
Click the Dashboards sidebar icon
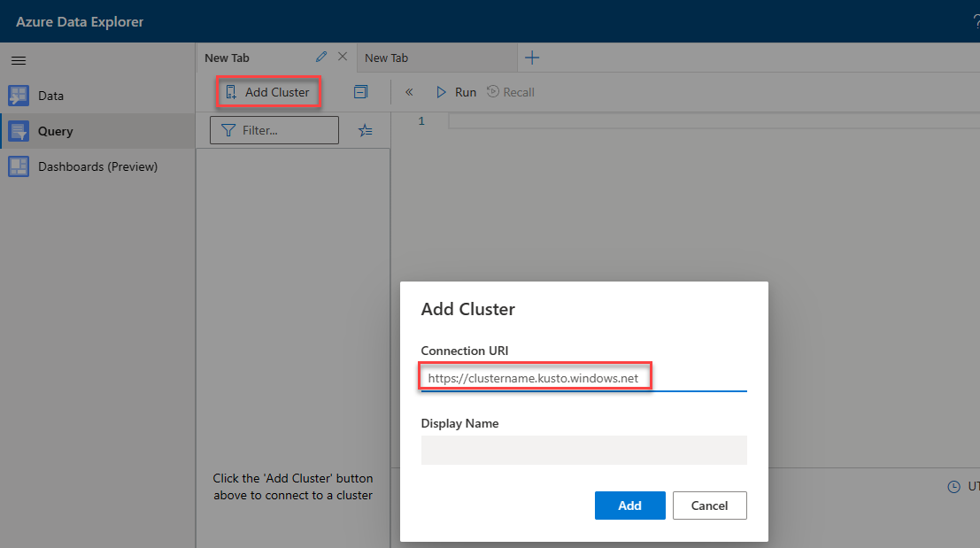coord(19,166)
